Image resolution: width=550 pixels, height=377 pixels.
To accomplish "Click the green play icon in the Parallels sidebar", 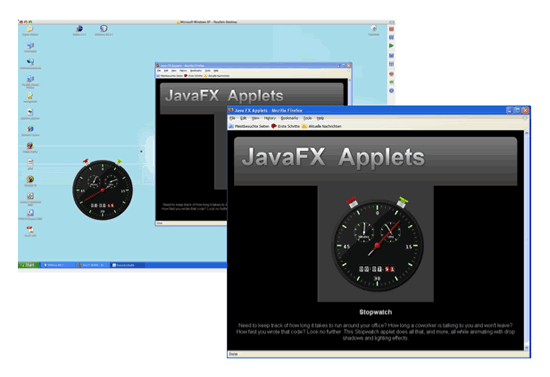I will pos(391,46).
